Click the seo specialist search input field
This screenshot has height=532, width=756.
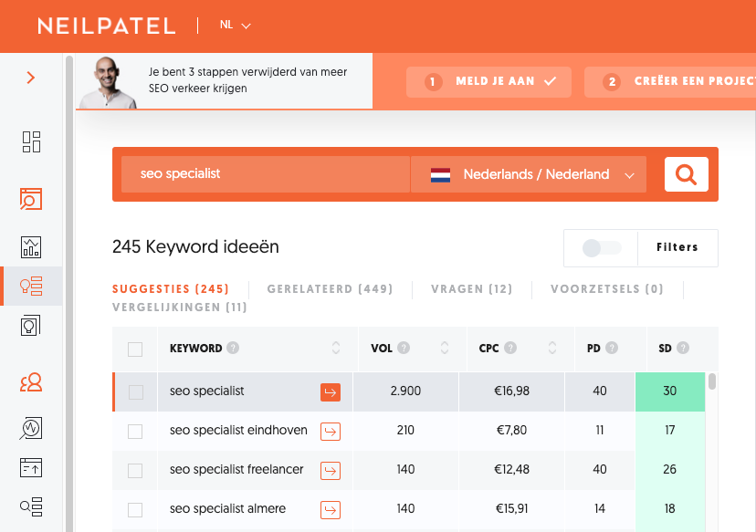coord(265,173)
